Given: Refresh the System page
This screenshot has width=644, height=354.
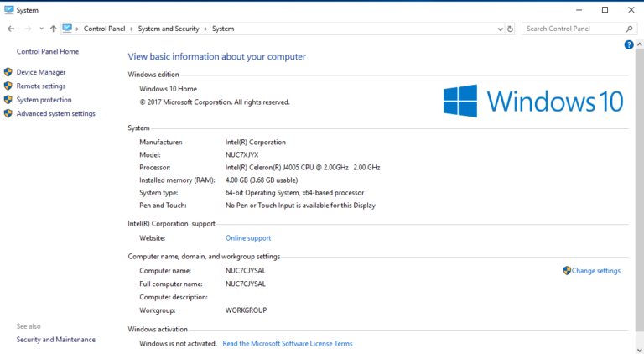Looking at the screenshot, I should click(x=510, y=29).
